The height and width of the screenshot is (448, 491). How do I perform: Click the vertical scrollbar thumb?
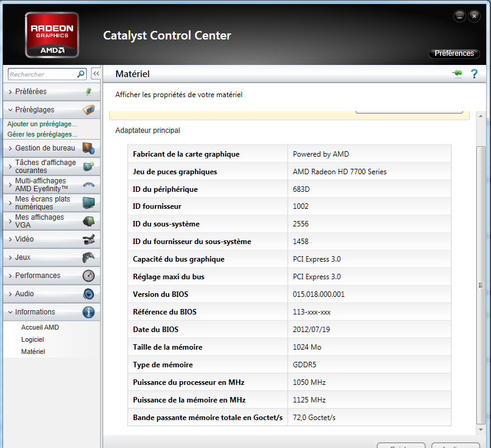click(481, 285)
